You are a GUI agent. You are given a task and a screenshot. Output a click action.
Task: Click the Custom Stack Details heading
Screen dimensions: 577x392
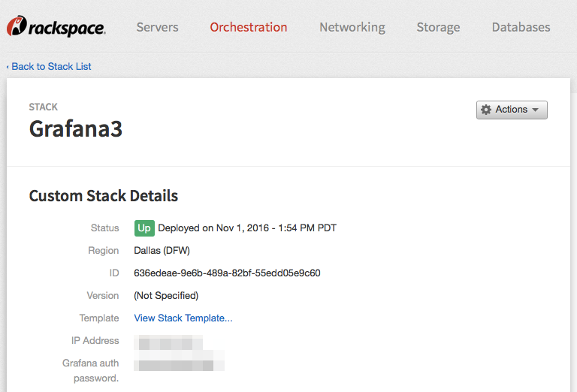pyautogui.click(x=104, y=196)
